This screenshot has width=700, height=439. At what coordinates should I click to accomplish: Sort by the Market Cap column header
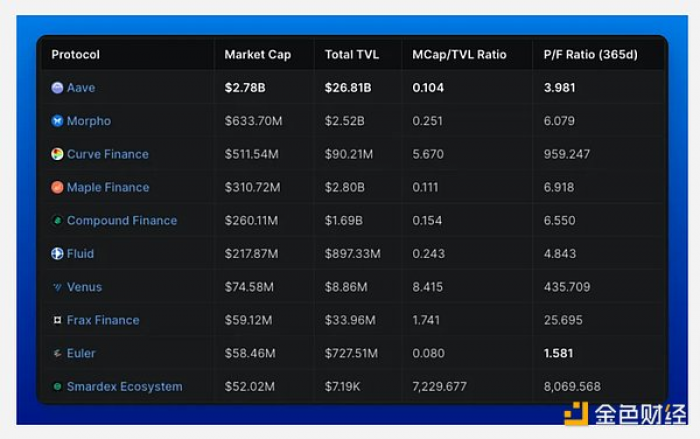(x=258, y=54)
